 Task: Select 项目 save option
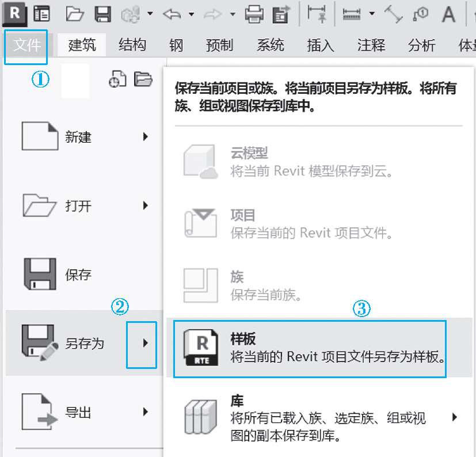319,224
